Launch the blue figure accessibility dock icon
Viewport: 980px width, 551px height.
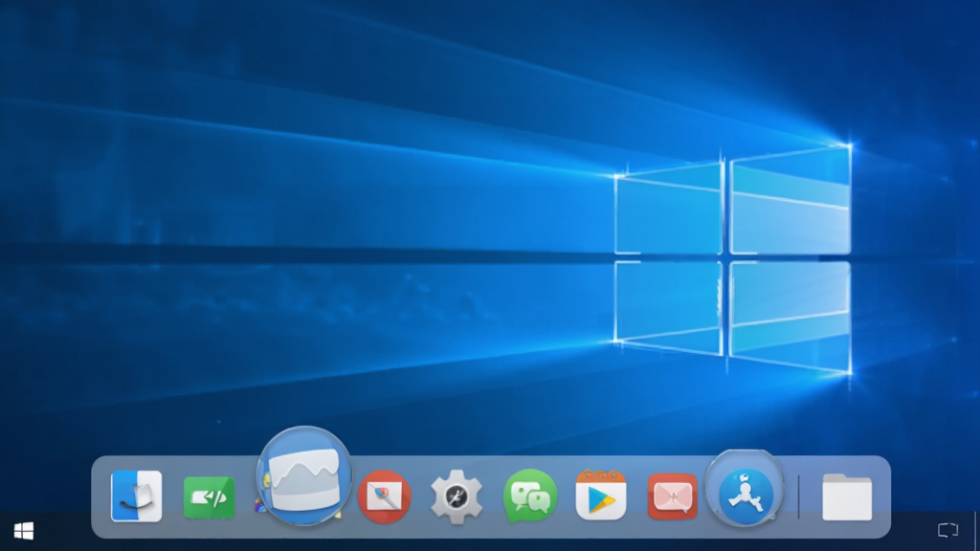point(745,488)
